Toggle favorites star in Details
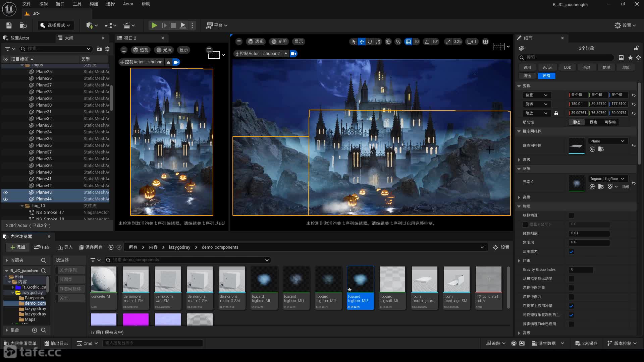This screenshot has height=362, width=644. point(630,58)
